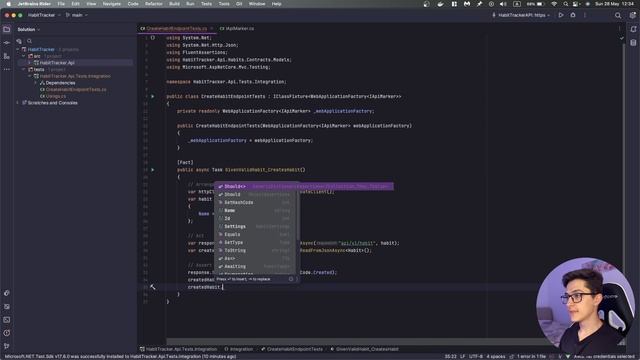Click GivenValidHabit_CreatesHabit breadcrumb in bottom bar
The width and height of the screenshot is (640, 360).
[364, 349]
